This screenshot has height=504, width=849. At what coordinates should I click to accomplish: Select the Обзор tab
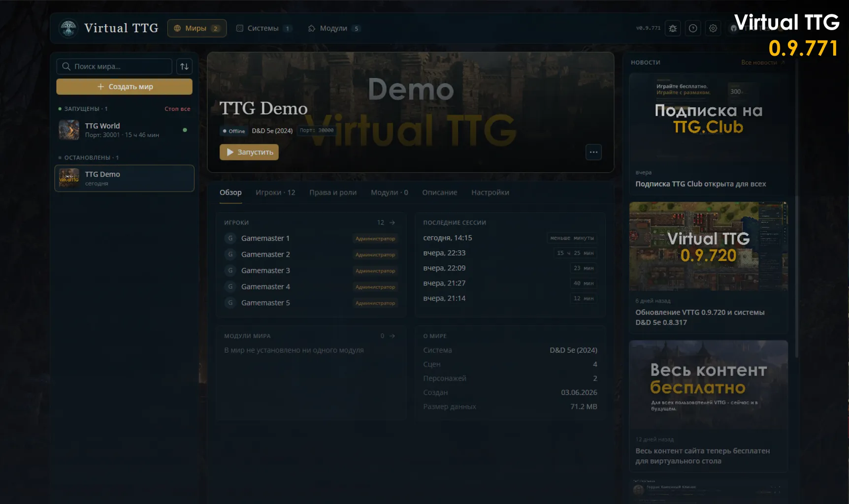tap(230, 192)
